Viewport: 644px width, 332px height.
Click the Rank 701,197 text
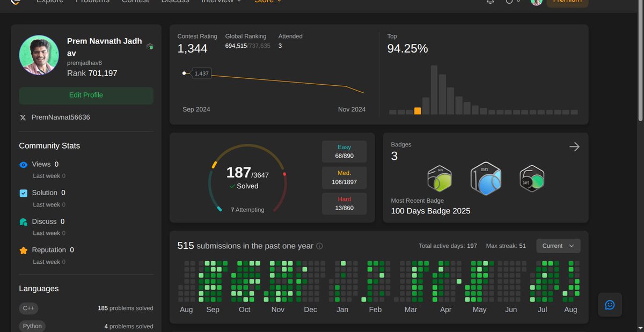pos(92,73)
